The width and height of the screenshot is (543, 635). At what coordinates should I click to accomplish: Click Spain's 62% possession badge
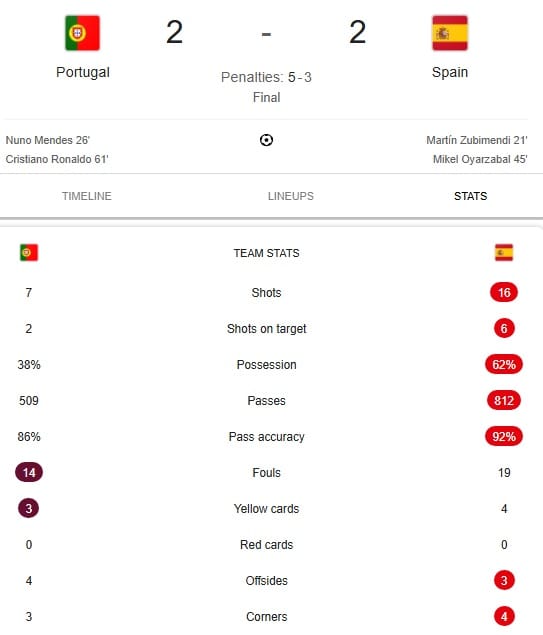pos(504,364)
